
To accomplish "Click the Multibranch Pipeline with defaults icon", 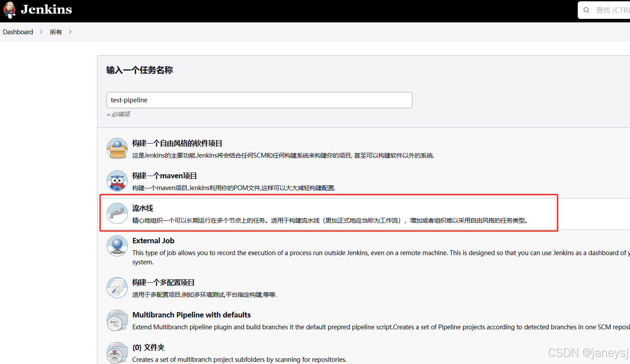I will point(117,320).
